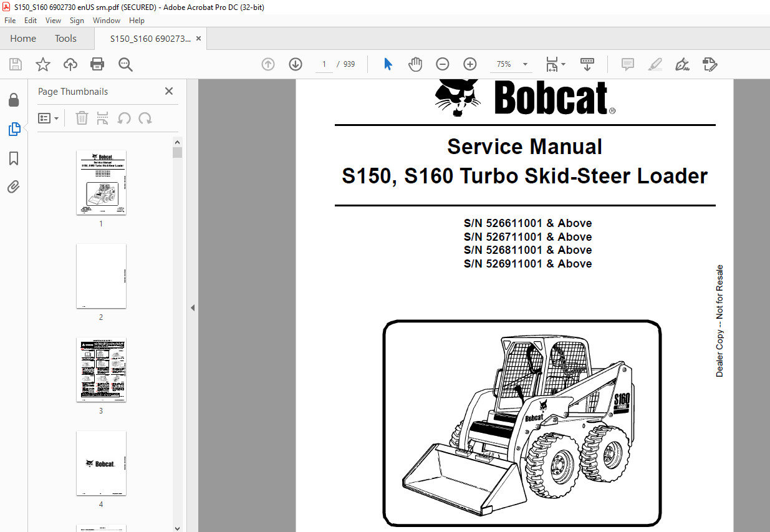This screenshot has width=770, height=532.
Task: Switch to the Tools tab
Action: (65, 39)
